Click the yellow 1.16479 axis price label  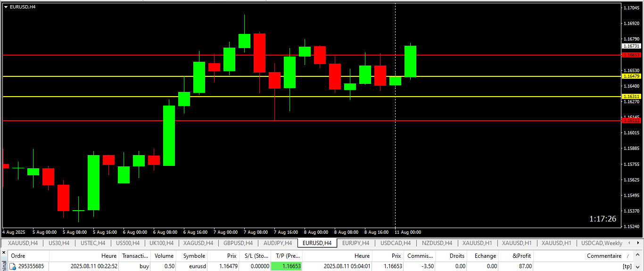(x=631, y=76)
